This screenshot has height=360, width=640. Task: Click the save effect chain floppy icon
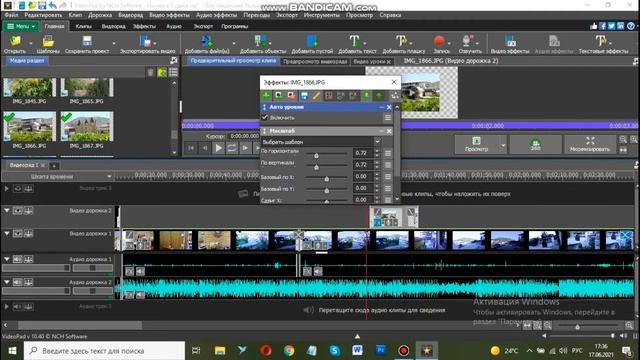[x=304, y=96]
